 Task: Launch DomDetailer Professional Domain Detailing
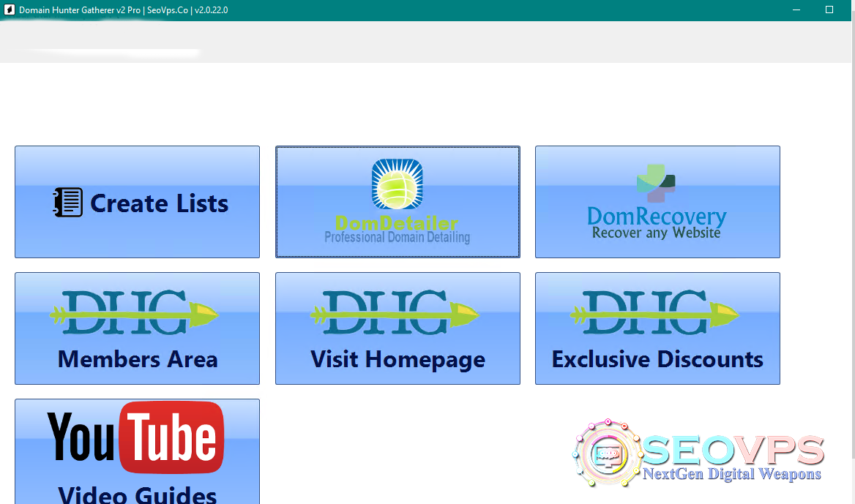[x=397, y=202]
